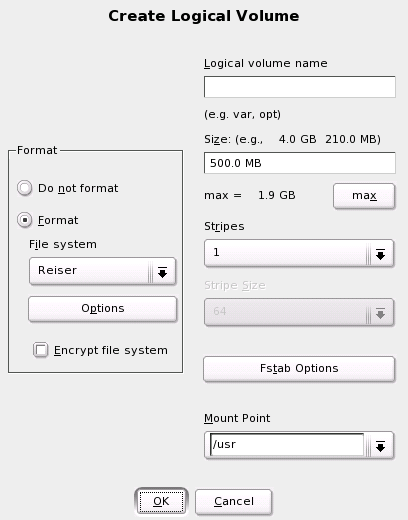408x520 pixels.
Task: Click the 'Logical volume name' label
Action: click(x=266, y=63)
